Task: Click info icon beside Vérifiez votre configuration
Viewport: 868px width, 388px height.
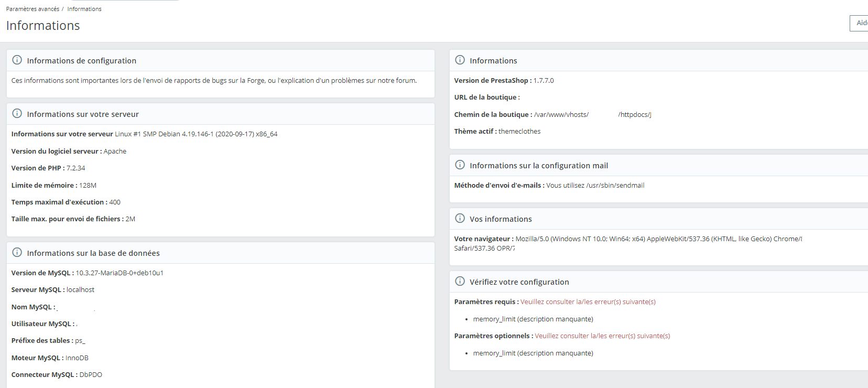Action: (x=460, y=281)
